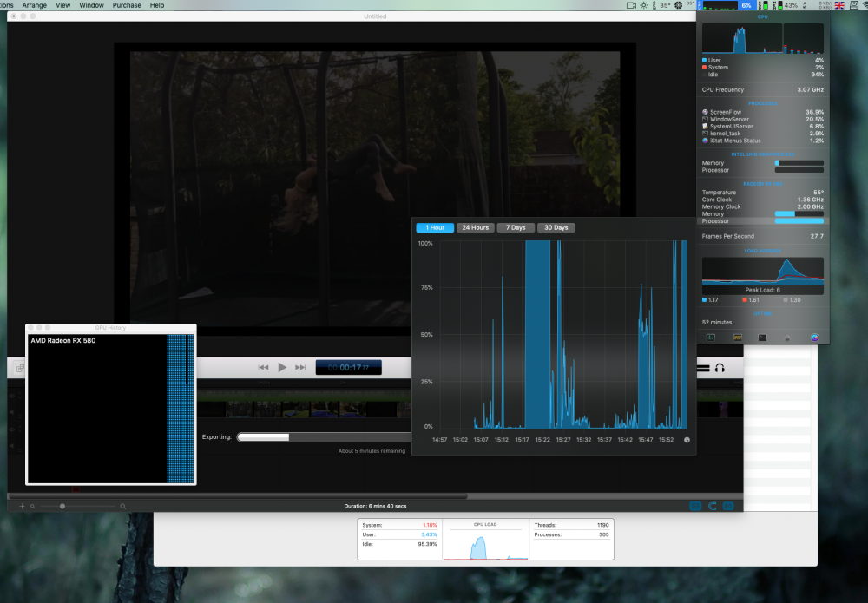Screen dimensions: 868x603
Task: Select the WindowServer process row
Action: 762,119
